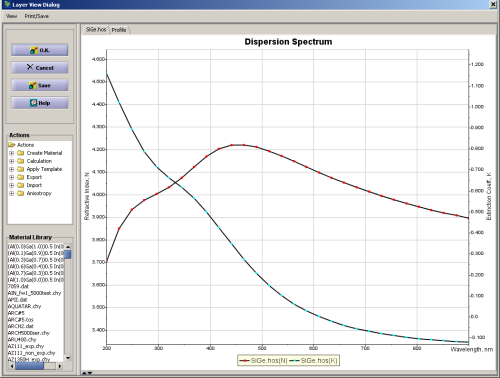Click the Import folder icon
Image resolution: width=500 pixels, height=378 pixels.
pyautogui.click(x=21, y=185)
